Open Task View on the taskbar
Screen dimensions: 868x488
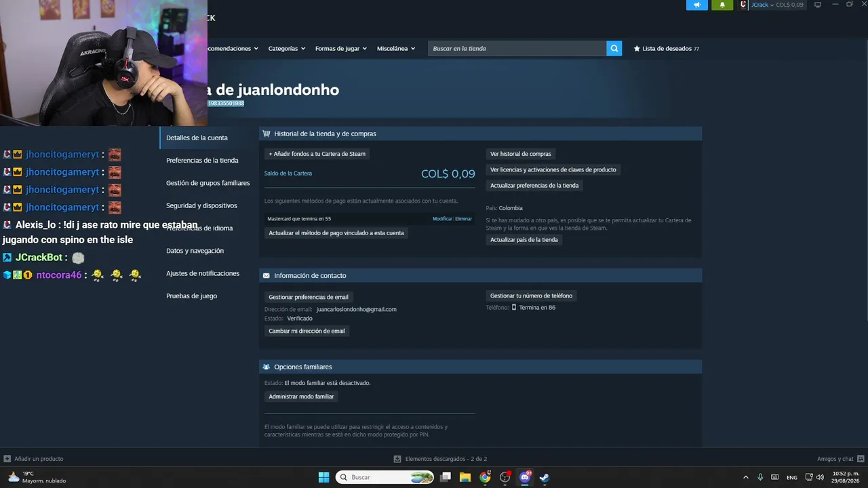point(446,477)
